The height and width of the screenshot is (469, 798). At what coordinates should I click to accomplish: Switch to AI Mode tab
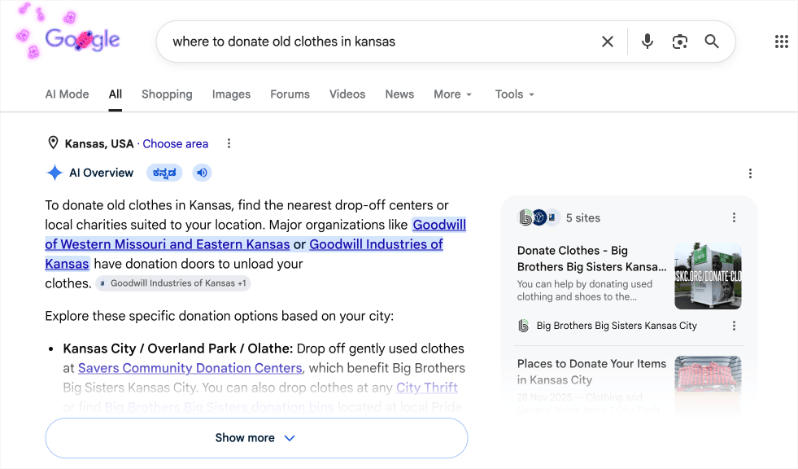pos(67,94)
